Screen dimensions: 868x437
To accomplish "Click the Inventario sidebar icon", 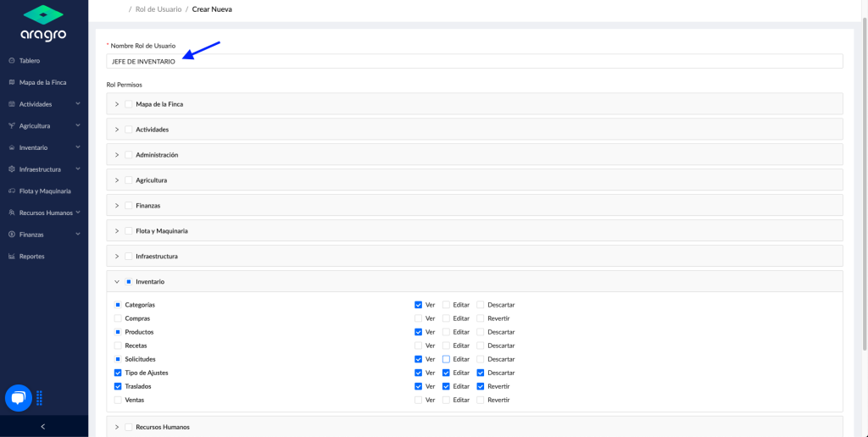I will (12, 147).
